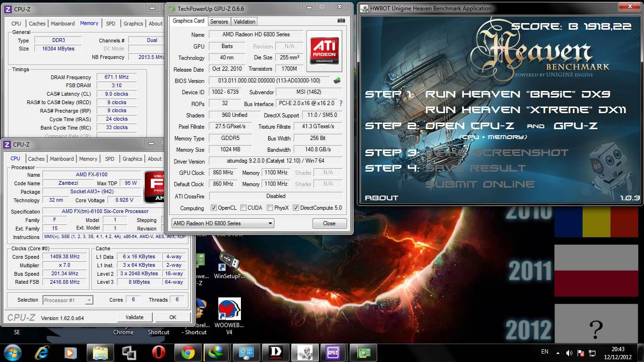
Task: Click the Bus Interface question mark icon
Action: (x=340, y=103)
